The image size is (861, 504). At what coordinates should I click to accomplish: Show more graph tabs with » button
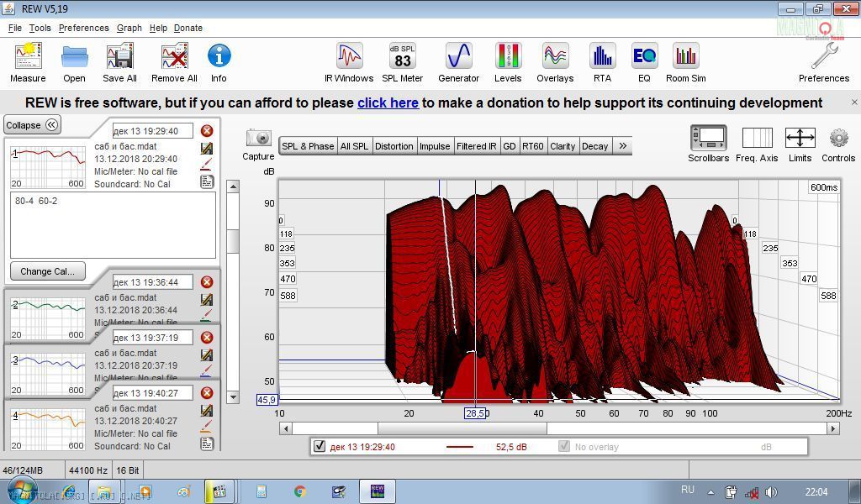click(x=622, y=146)
